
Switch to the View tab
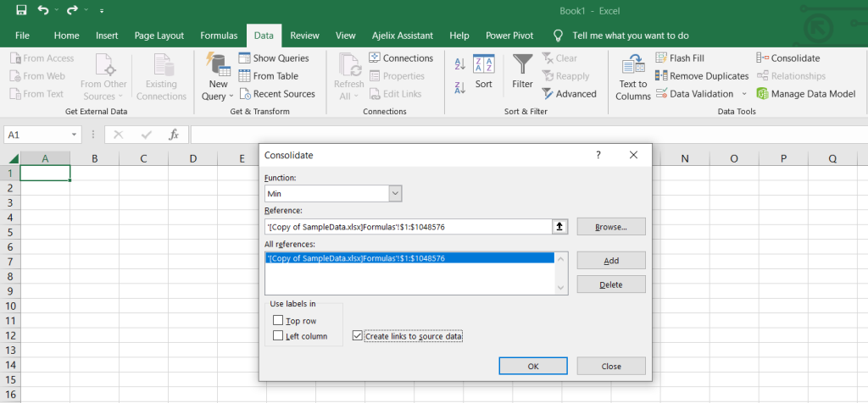[x=346, y=36]
